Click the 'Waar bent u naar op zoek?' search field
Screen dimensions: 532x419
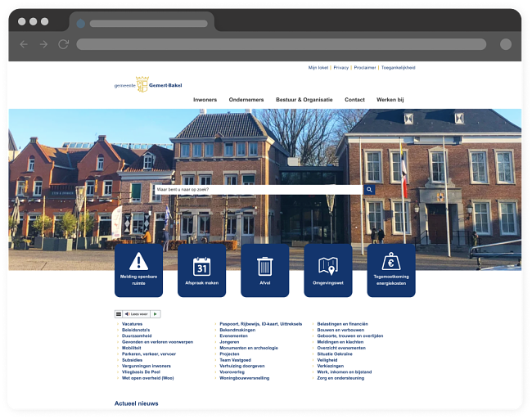pyautogui.click(x=259, y=190)
